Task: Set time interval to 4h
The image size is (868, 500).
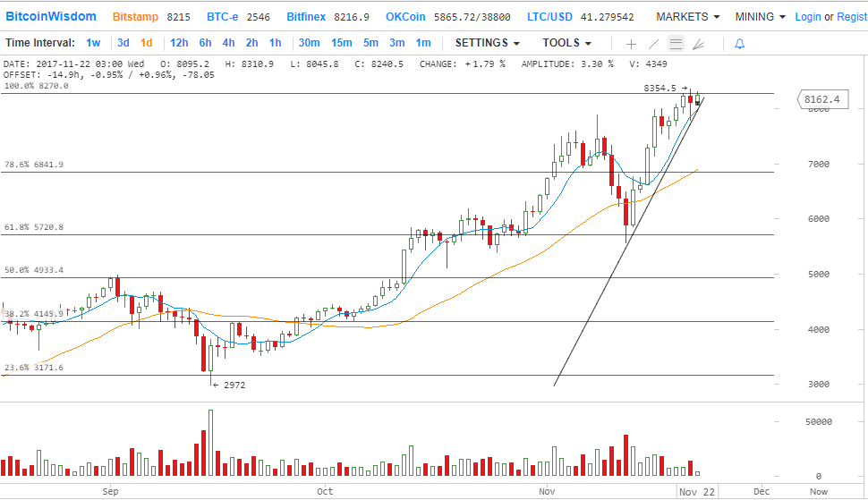Action: click(x=228, y=43)
